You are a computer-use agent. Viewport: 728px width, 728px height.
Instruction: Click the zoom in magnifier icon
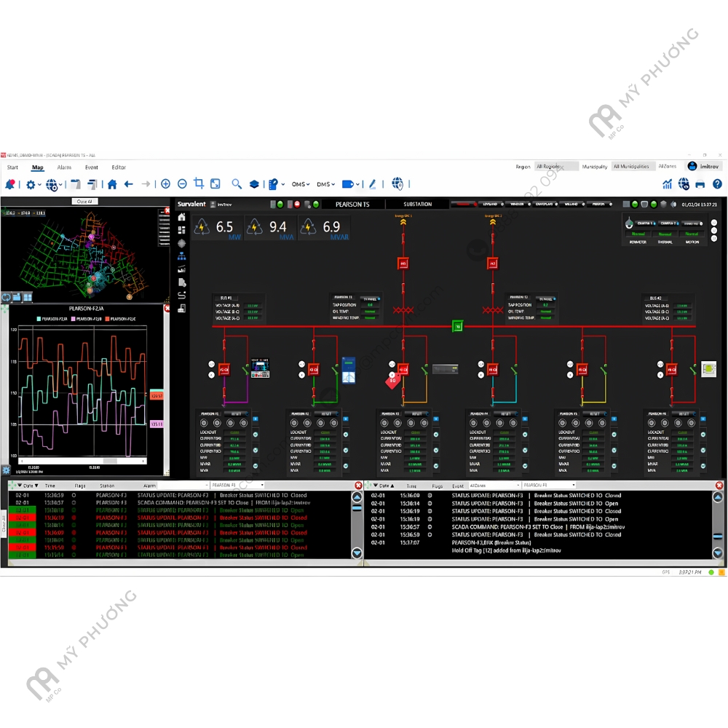click(166, 185)
